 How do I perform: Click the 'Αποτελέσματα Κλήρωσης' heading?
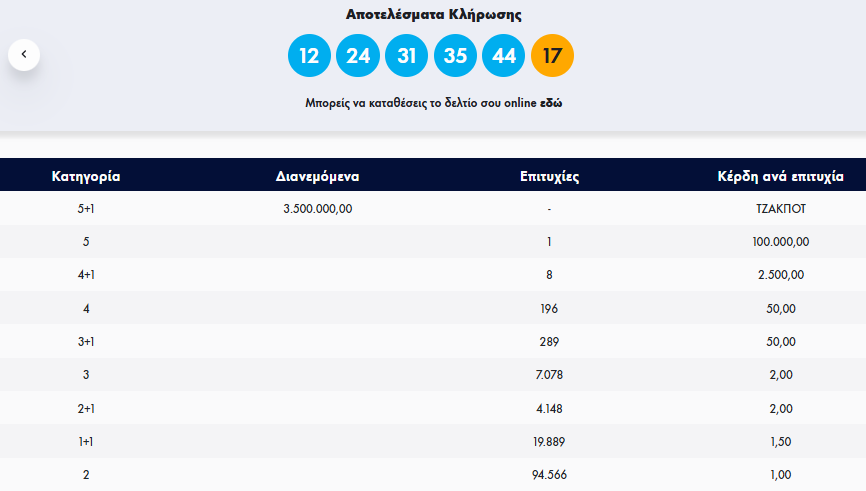coord(433,15)
